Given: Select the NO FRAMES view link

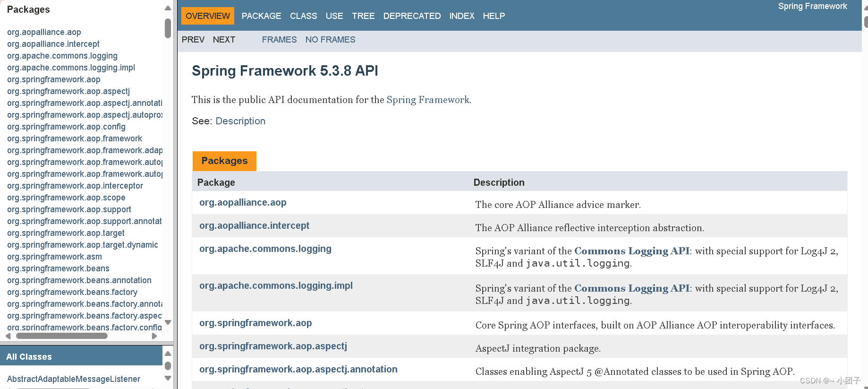Looking at the screenshot, I should [330, 40].
